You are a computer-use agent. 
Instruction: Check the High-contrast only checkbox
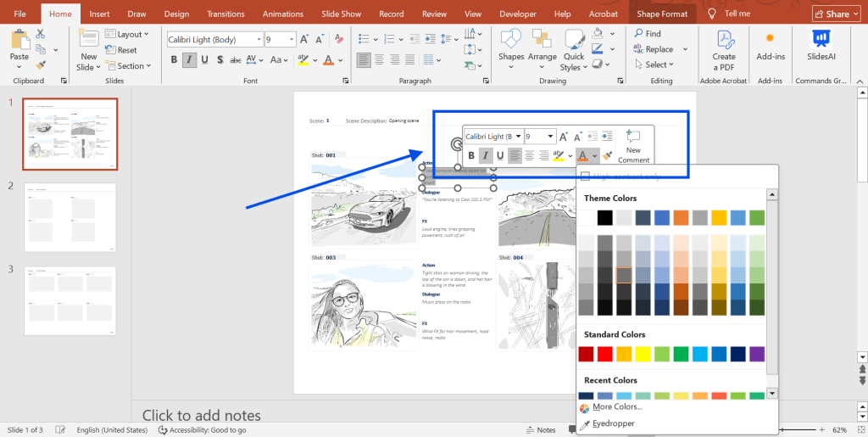585,176
